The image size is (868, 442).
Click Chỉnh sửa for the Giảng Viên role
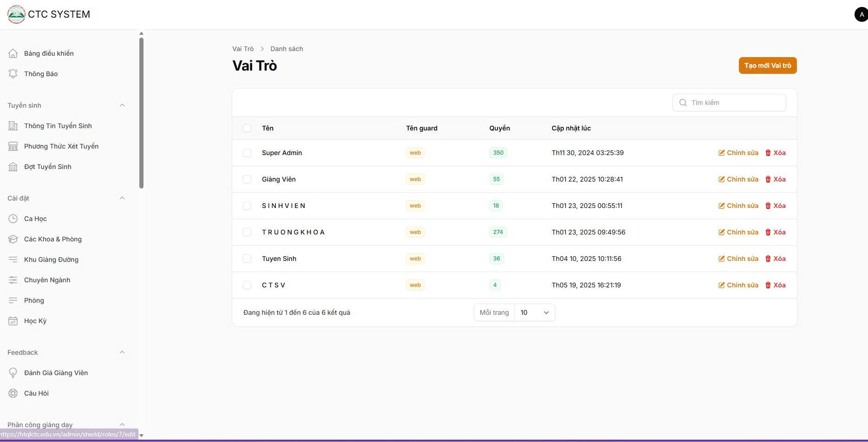(x=738, y=179)
